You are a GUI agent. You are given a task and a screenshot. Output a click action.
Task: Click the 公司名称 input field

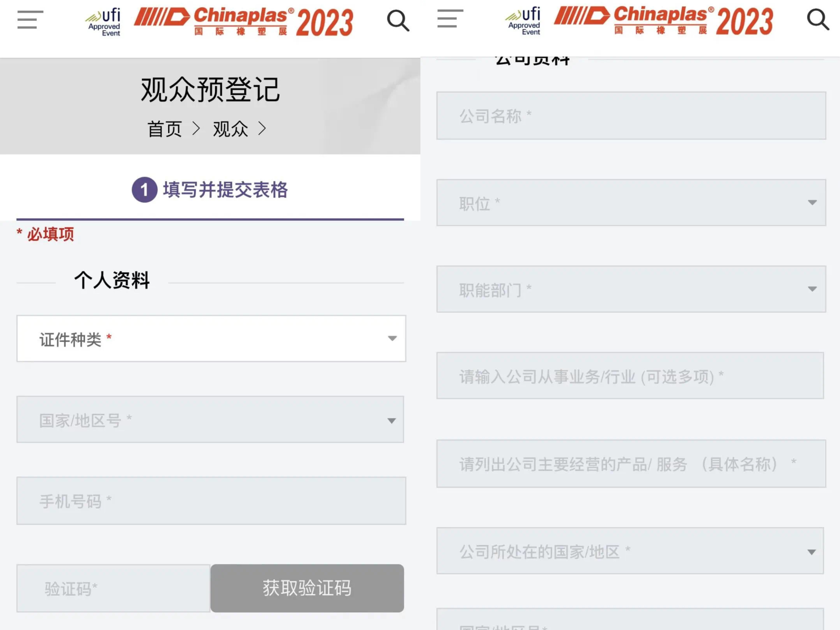631,116
